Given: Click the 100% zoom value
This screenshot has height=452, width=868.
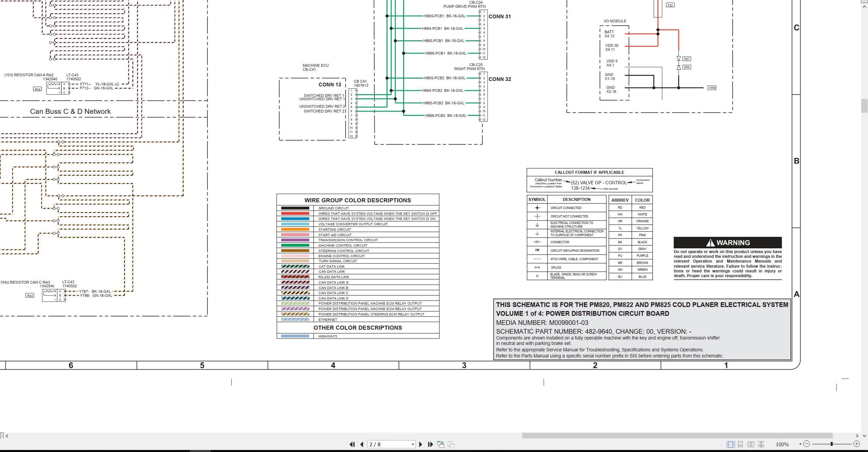Looking at the screenshot, I should tap(782, 444).
